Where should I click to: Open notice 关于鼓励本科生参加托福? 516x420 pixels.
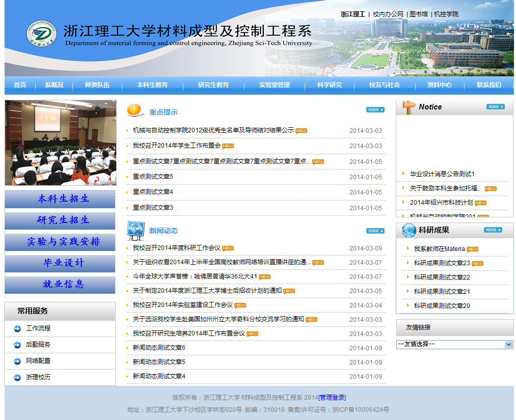pyautogui.click(x=445, y=188)
